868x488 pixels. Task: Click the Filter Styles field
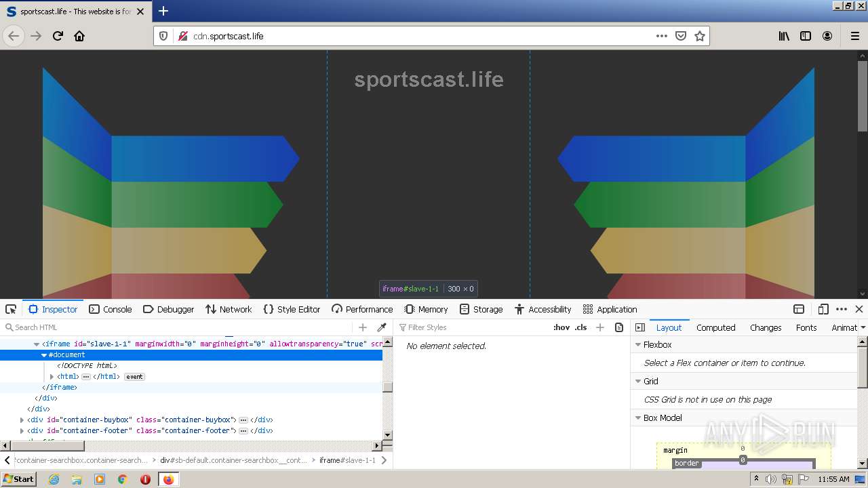pyautogui.click(x=471, y=327)
